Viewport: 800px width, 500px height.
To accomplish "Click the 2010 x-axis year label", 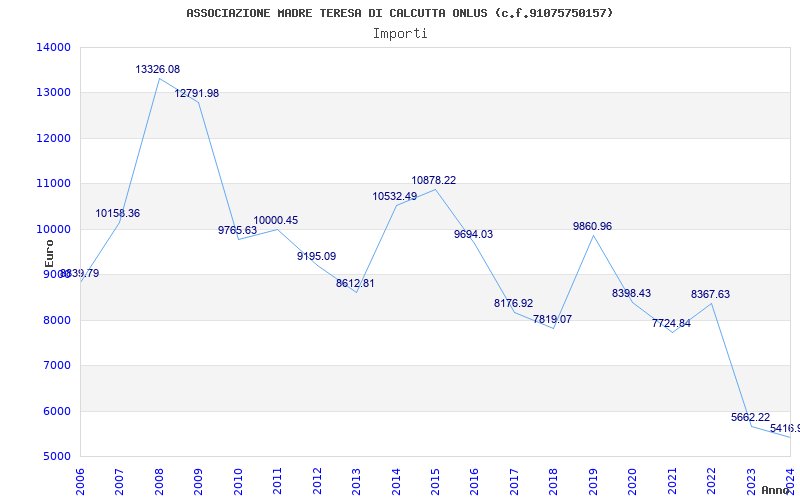I will (238, 482).
